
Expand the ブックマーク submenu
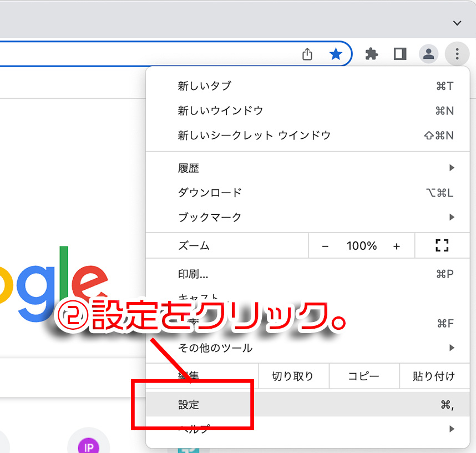307,217
